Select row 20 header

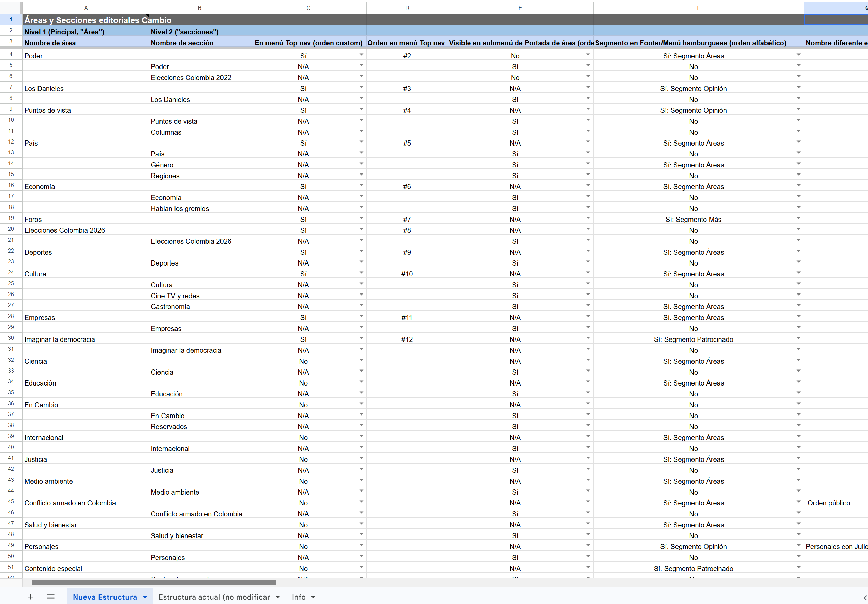point(11,229)
